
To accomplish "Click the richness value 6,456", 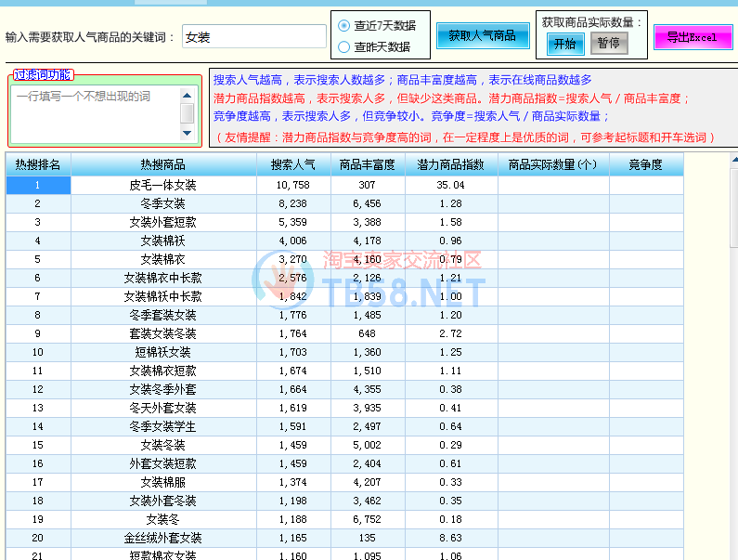I will coord(368,204).
